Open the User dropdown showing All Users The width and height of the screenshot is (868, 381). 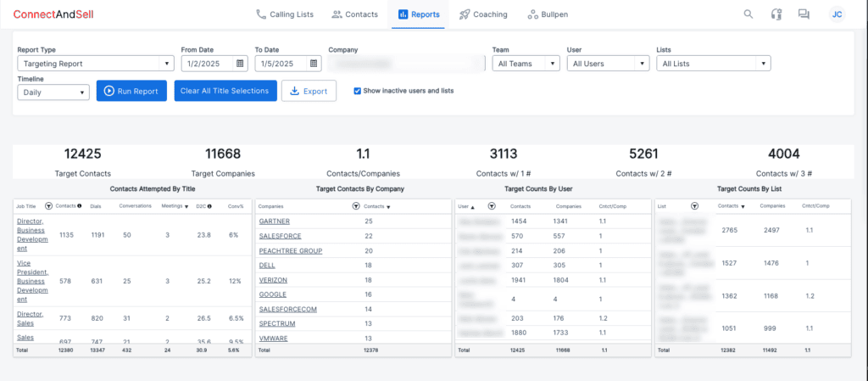[608, 63]
